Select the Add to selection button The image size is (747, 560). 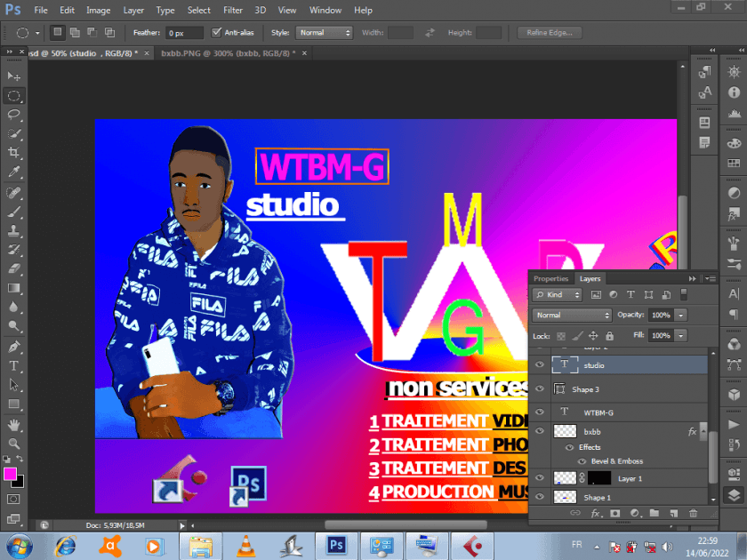pyautogui.click(x=75, y=32)
